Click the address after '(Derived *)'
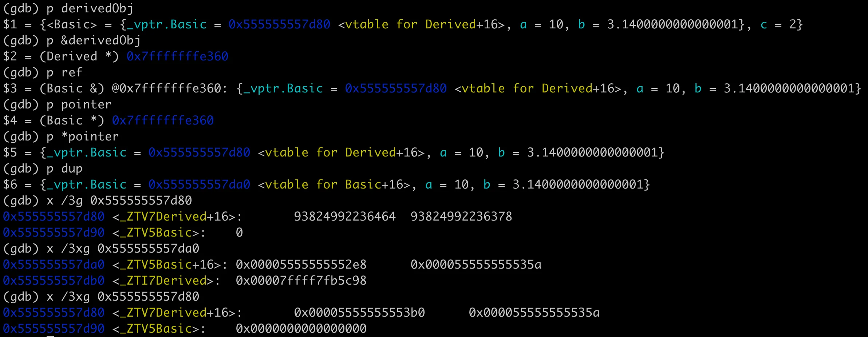This screenshot has width=868, height=337. (177, 56)
